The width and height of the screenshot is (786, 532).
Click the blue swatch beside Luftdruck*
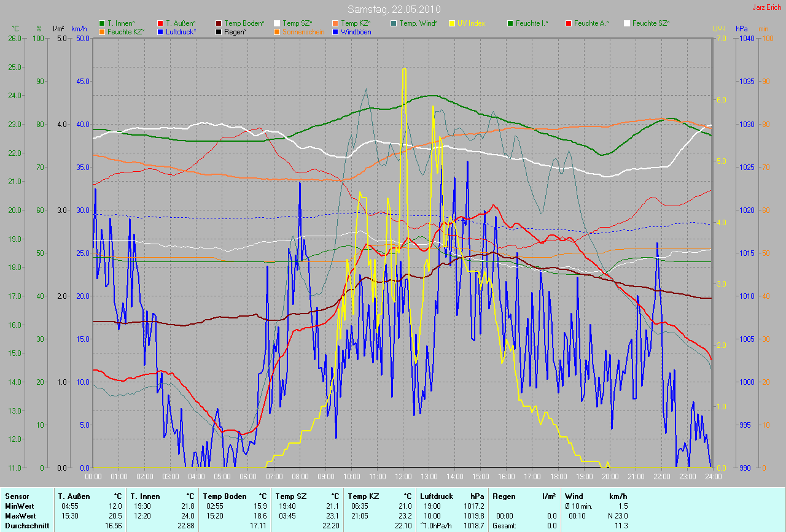161,31
